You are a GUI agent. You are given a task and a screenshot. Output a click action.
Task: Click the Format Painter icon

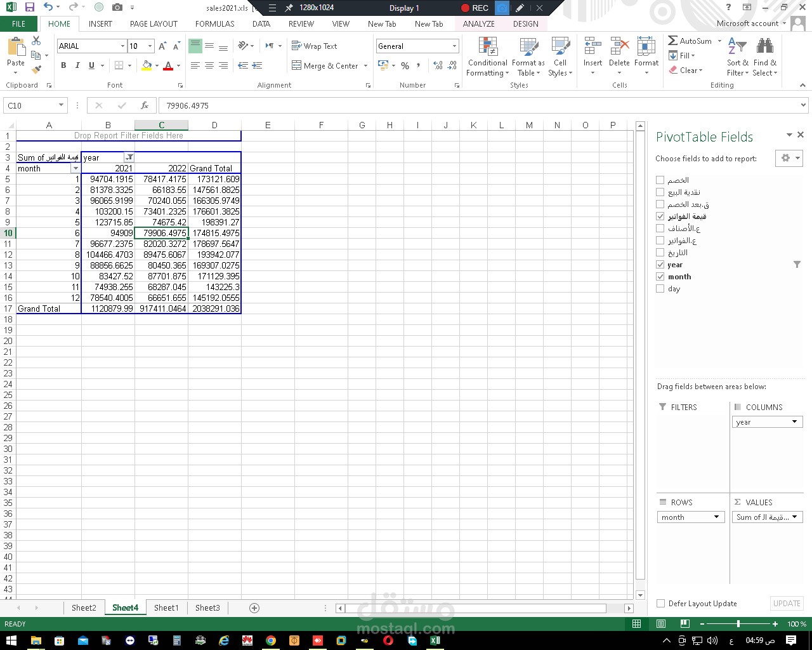(37, 70)
